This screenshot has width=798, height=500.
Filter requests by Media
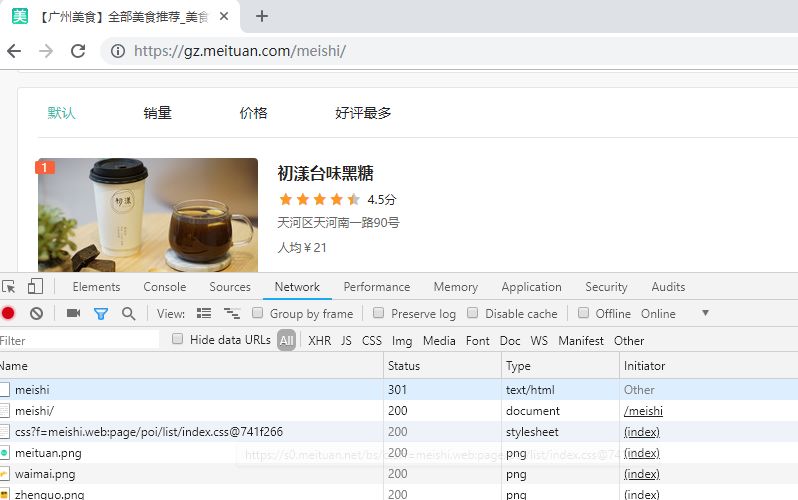[439, 341]
